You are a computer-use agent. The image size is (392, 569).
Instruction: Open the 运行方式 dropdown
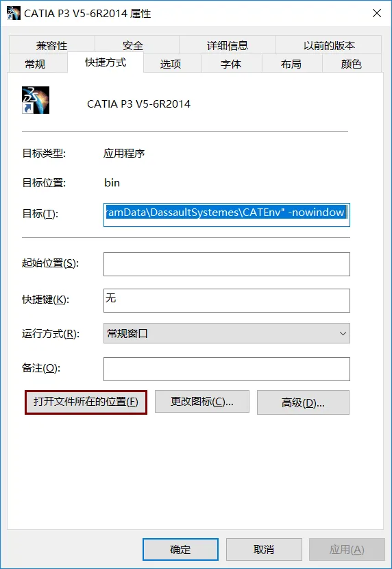(x=227, y=333)
